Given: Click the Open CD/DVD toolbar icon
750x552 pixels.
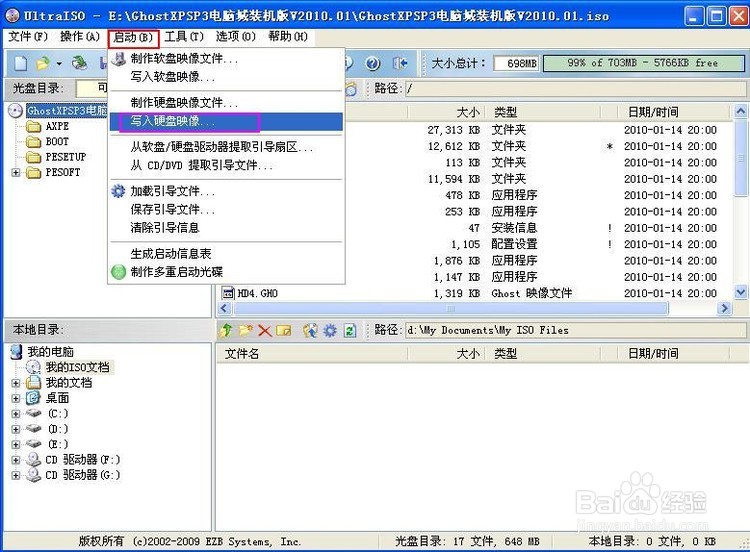Looking at the screenshot, I should 79,63.
